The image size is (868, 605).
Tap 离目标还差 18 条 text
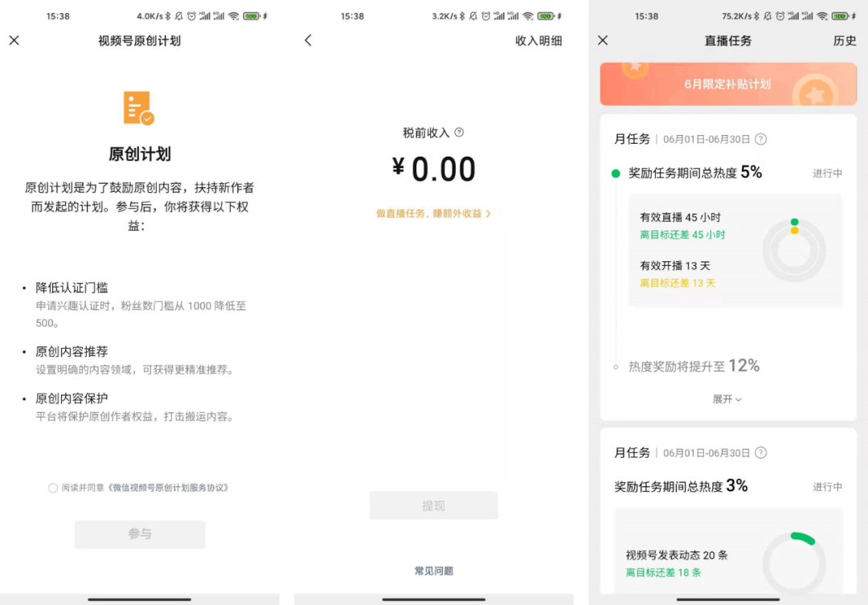[x=663, y=572]
